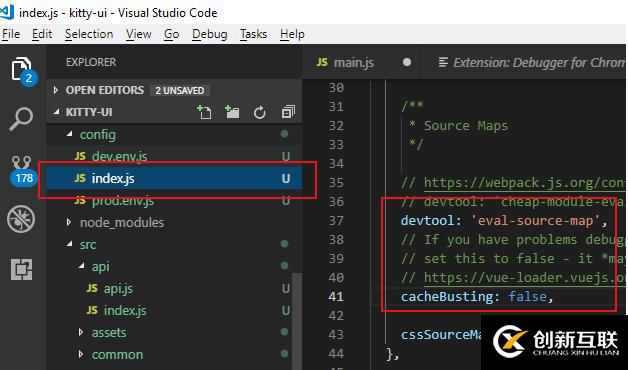Viewport: 628px width, 370px height.
Task: Click the 'set this to false' comment line
Action: point(513,259)
